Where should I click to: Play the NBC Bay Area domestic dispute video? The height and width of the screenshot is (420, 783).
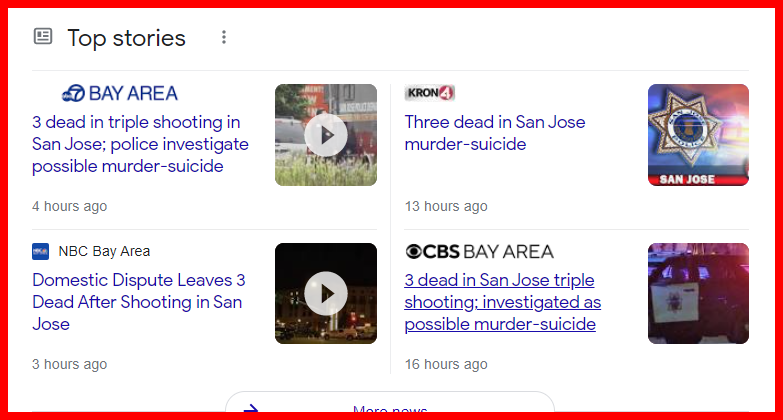click(326, 294)
